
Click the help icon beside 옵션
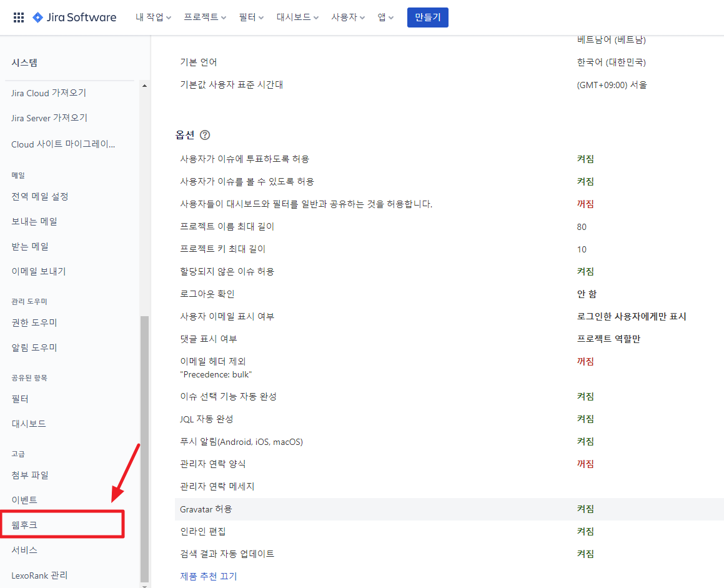[x=205, y=135]
